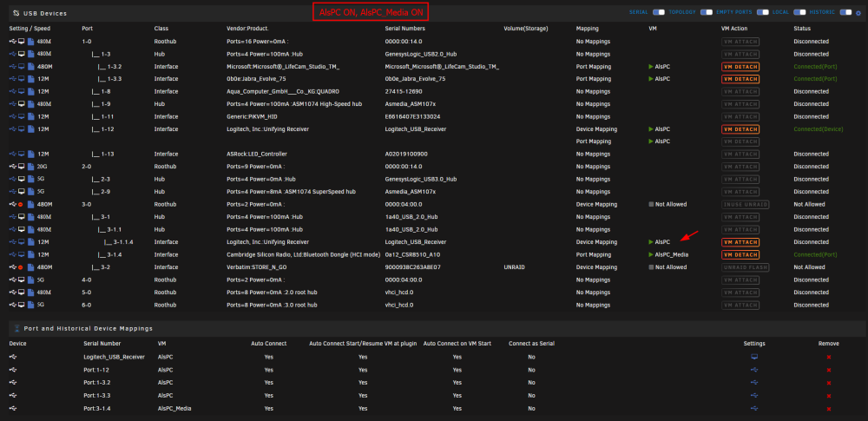
Task: Click document icon in port 1-9 row
Action: [x=31, y=104]
